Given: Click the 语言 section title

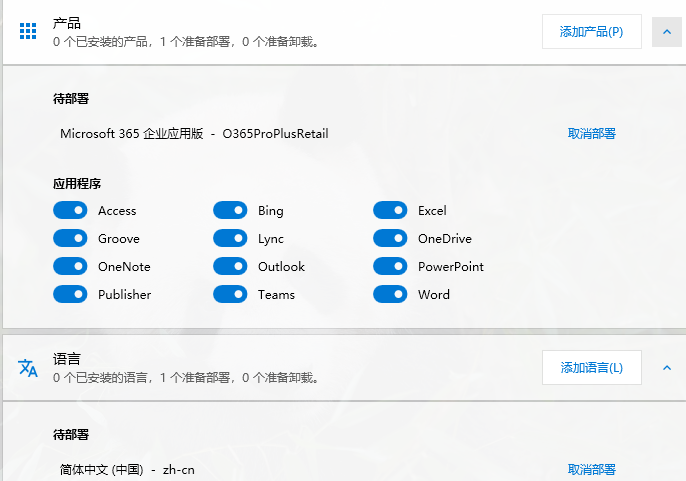Looking at the screenshot, I should coord(66,359).
